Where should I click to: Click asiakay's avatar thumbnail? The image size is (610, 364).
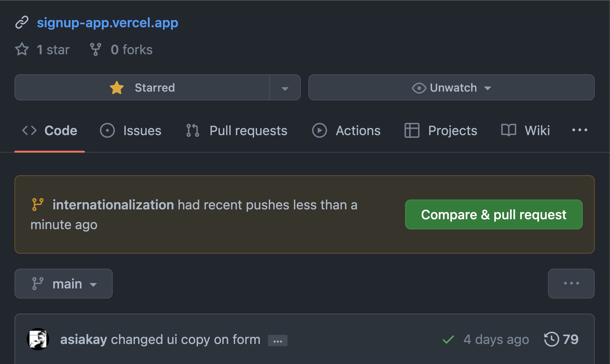38,339
